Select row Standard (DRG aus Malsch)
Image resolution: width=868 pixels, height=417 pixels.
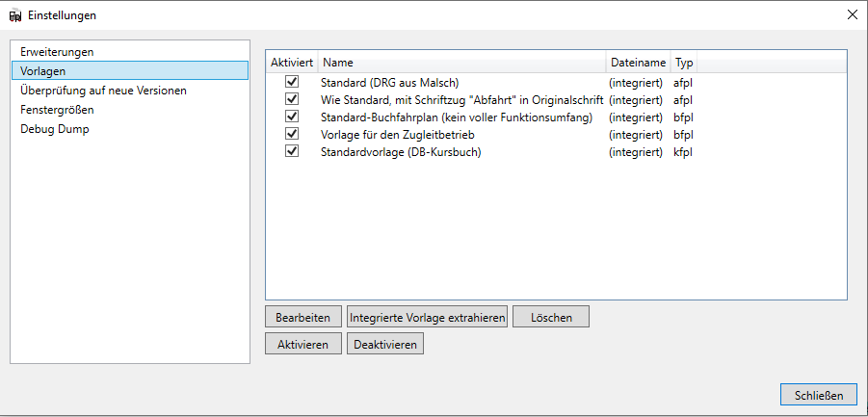(x=556, y=83)
